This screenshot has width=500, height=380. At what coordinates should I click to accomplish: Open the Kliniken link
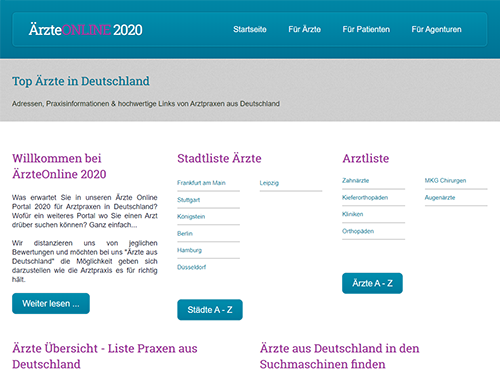[x=353, y=214]
